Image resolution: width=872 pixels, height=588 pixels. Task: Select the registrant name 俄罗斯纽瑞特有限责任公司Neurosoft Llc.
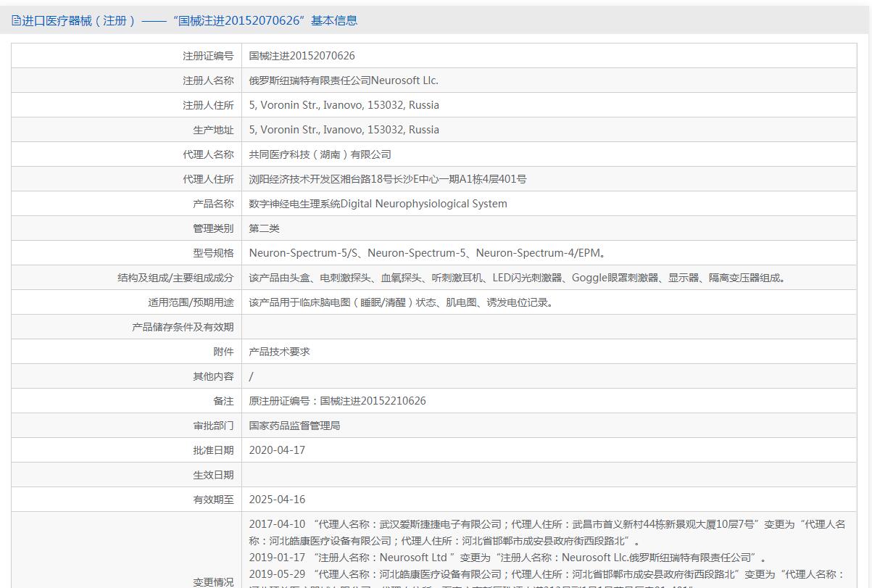[344, 80]
